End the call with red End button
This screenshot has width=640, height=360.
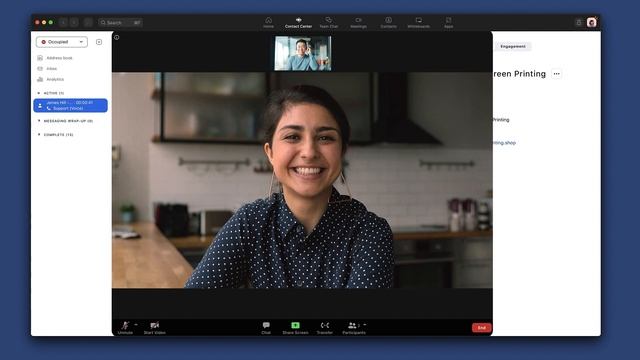482,328
